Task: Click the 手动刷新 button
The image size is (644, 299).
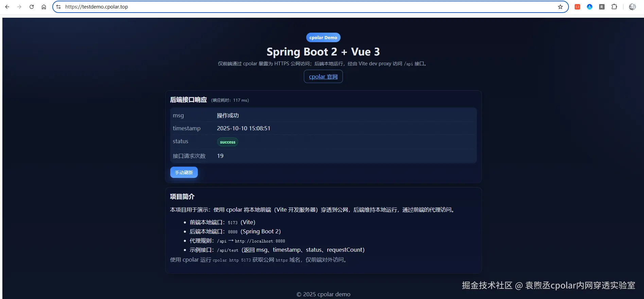Action: point(184,172)
